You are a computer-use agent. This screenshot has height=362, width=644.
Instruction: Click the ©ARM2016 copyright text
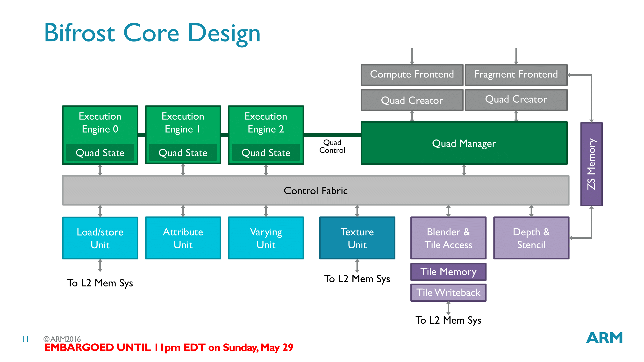pos(62,339)
